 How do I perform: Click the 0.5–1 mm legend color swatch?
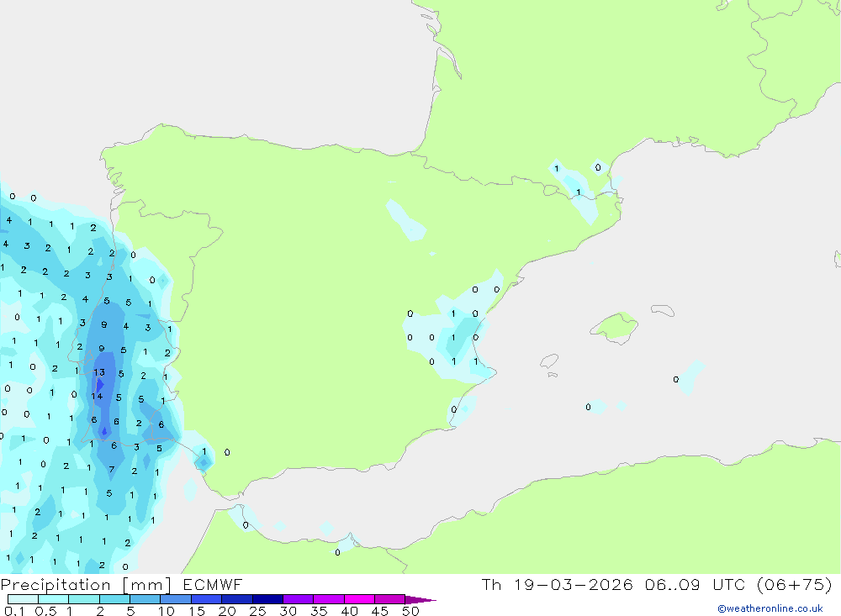(54, 599)
